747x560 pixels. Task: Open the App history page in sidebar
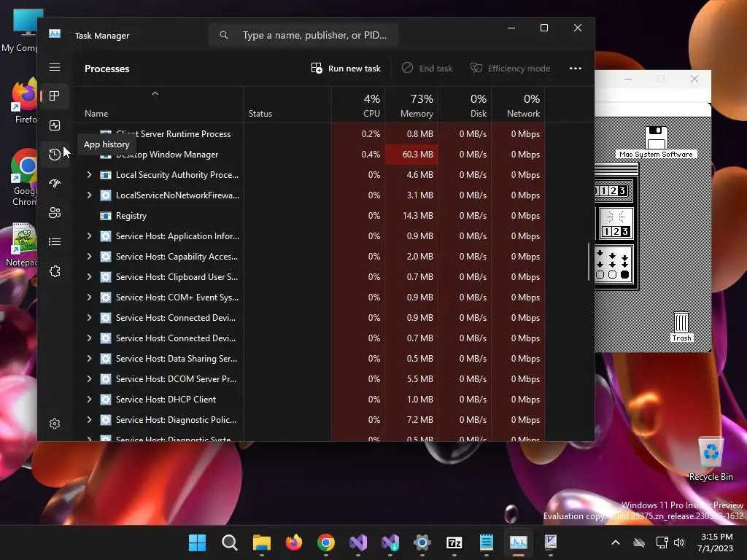[x=55, y=155]
